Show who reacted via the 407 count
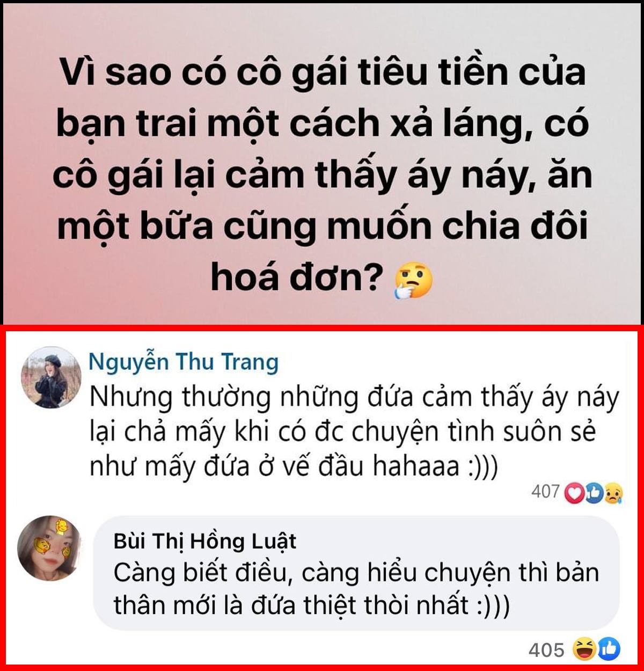644x671 pixels. (545, 492)
